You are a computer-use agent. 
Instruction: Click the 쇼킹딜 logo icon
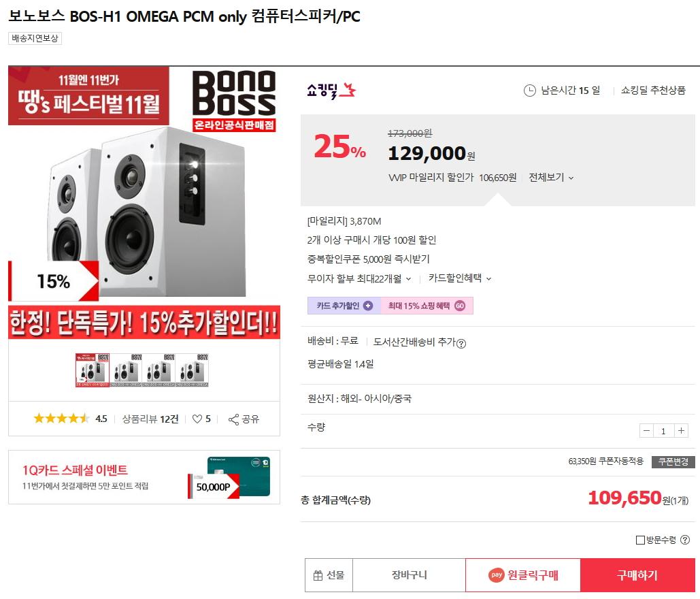click(x=331, y=90)
